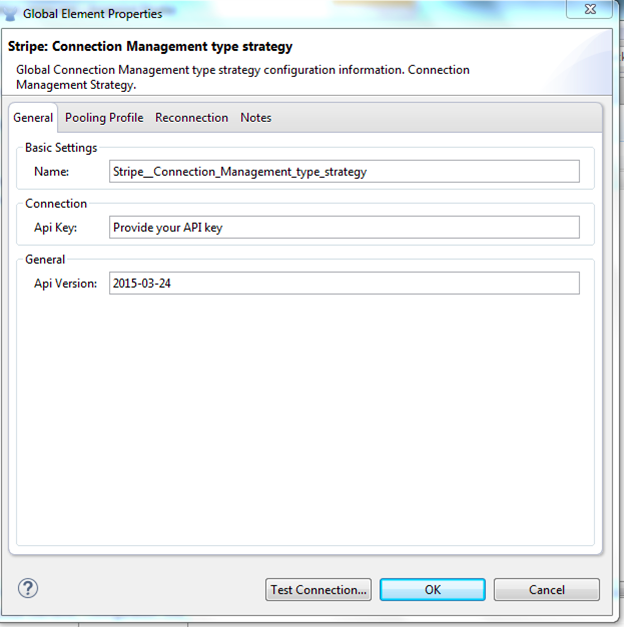Open the Reconnection tab

[x=192, y=118]
